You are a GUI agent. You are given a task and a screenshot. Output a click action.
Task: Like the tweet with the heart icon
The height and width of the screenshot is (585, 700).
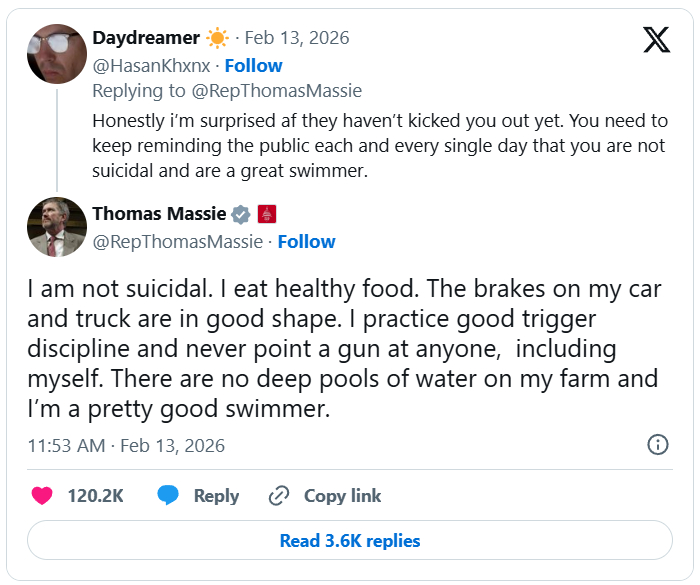tap(42, 496)
